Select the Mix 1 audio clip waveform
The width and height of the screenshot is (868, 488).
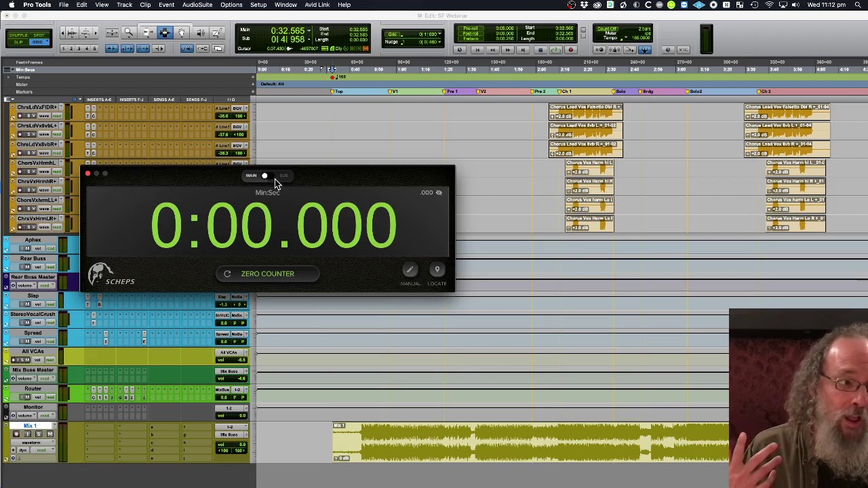click(531, 442)
